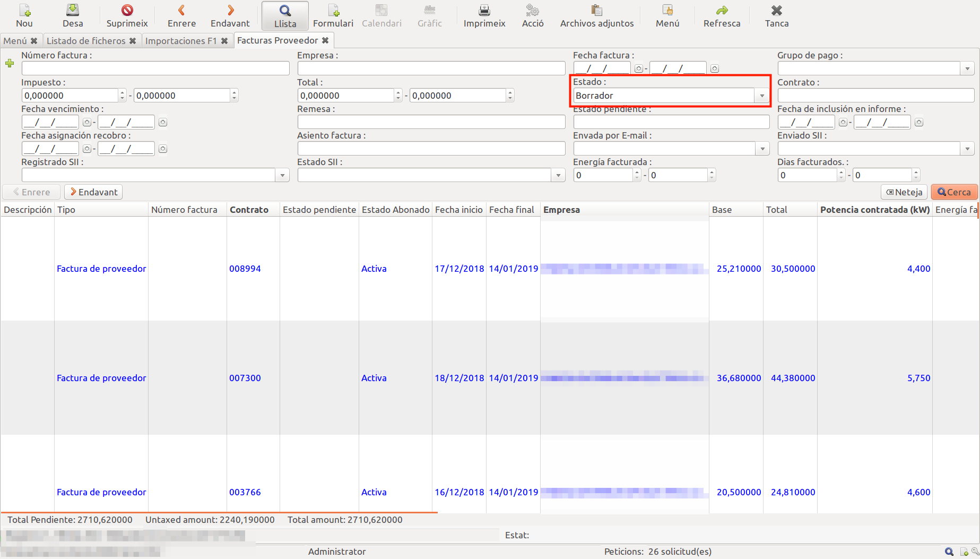The image size is (980, 559).
Task: Click the Enrere button below the filters
Action: (x=31, y=192)
